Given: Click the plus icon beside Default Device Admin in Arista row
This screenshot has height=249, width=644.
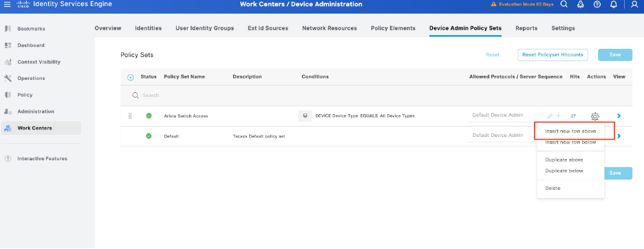Looking at the screenshot, I should [x=558, y=116].
